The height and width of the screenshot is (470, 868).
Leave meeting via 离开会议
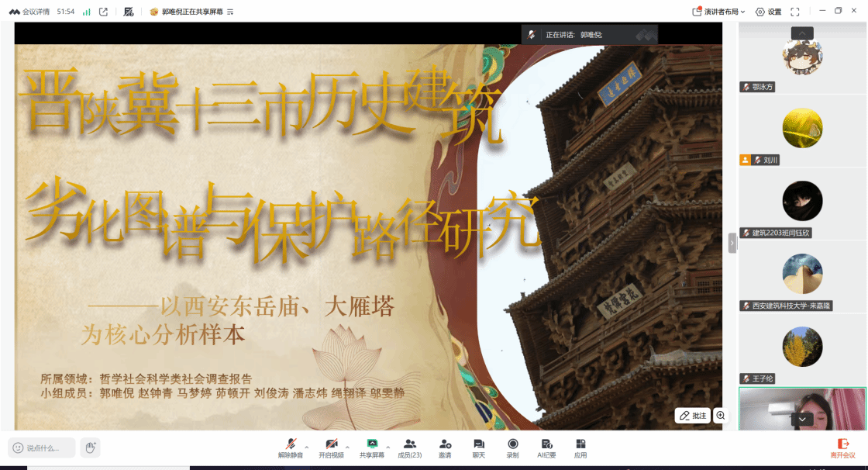click(842, 448)
